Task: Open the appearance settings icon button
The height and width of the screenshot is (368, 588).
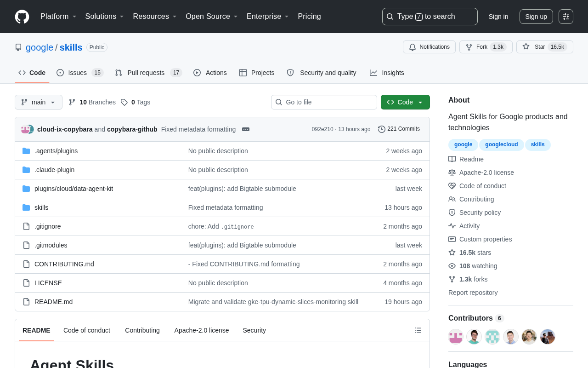Action: pyautogui.click(x=566, y=17)
